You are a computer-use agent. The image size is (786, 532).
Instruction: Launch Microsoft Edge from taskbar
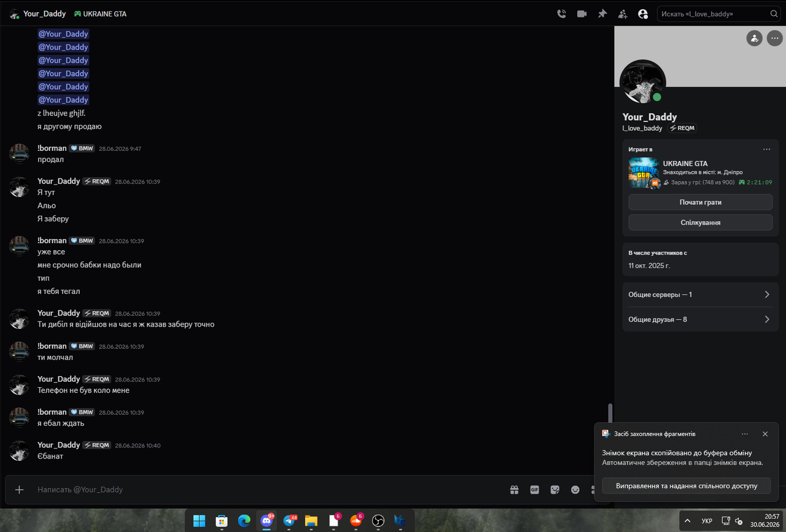pos(244,521)
